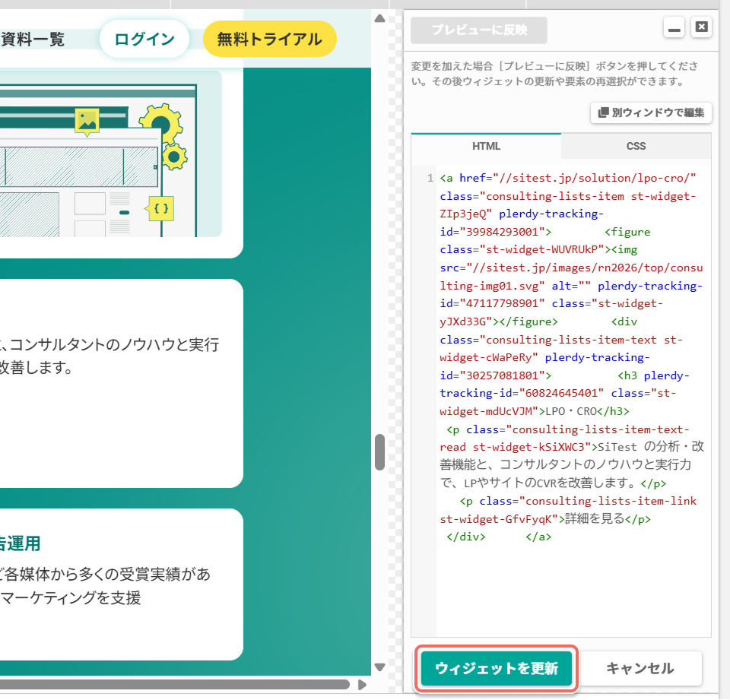Click the LPO・CRO text in the code
This screenshot has width=730, height=700.
(x=571, y=411)
